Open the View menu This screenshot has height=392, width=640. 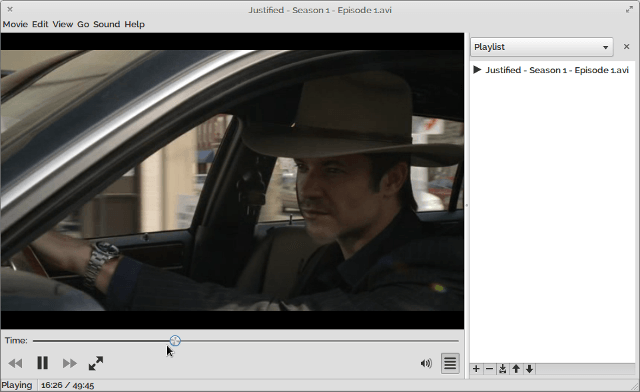tap(62, 24)
